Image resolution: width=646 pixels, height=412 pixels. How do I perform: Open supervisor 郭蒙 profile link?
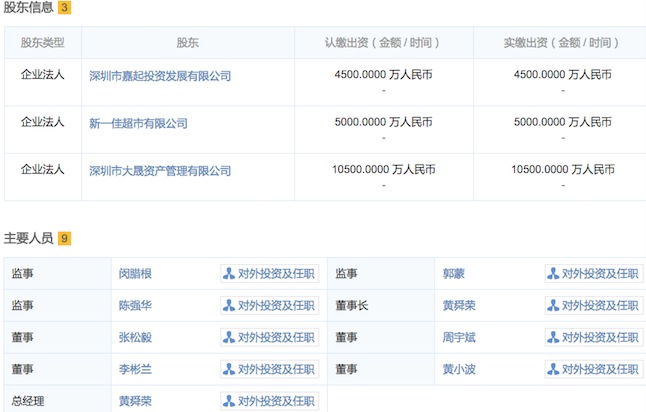(453, 273)
